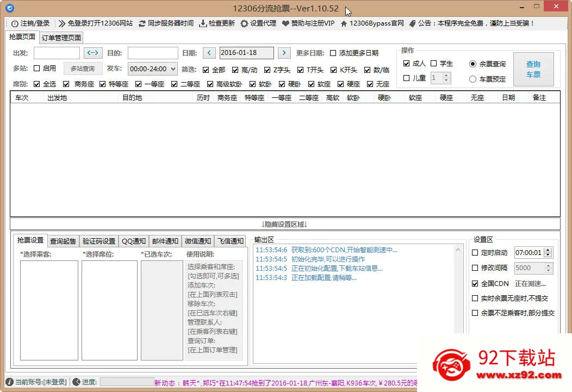Increase 儿童 count with up arrow
Image resolution: width=572 pixels, height=392 pixels.
pos(446,75)
